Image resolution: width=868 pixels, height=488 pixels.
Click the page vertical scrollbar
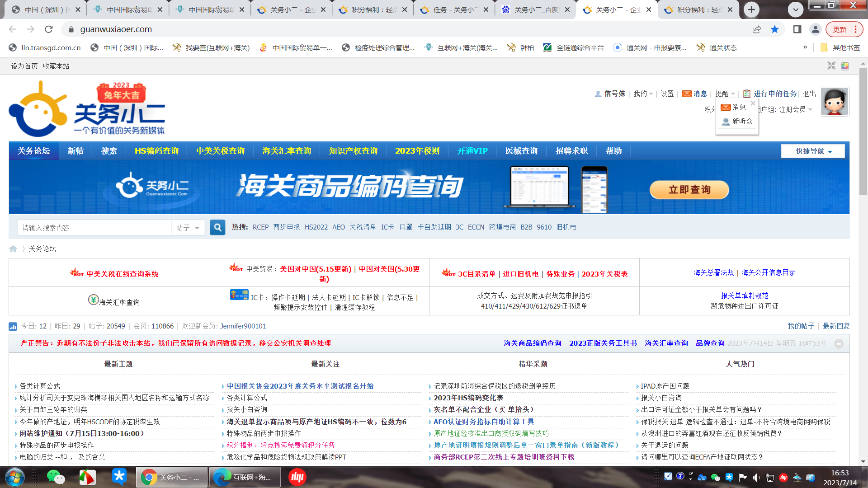[x=863, y=131]
